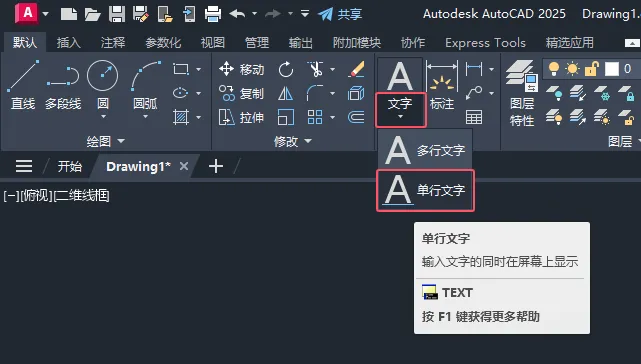641x364 pixels.
Task: Click the 标注 dimension tool
Action: point(442,86)
